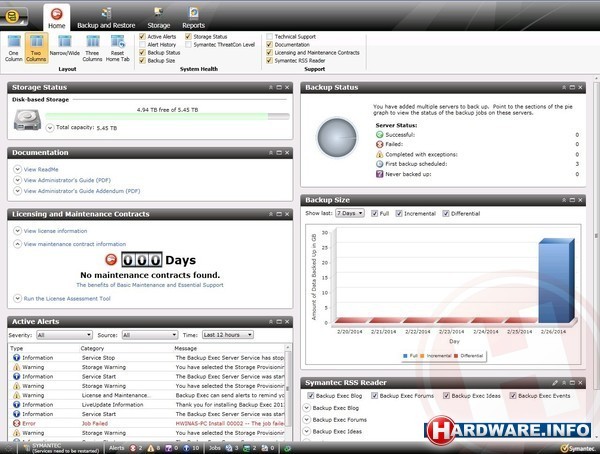Open the Storage tab
Screen dimensions: 600x454
tap(158, 18)
